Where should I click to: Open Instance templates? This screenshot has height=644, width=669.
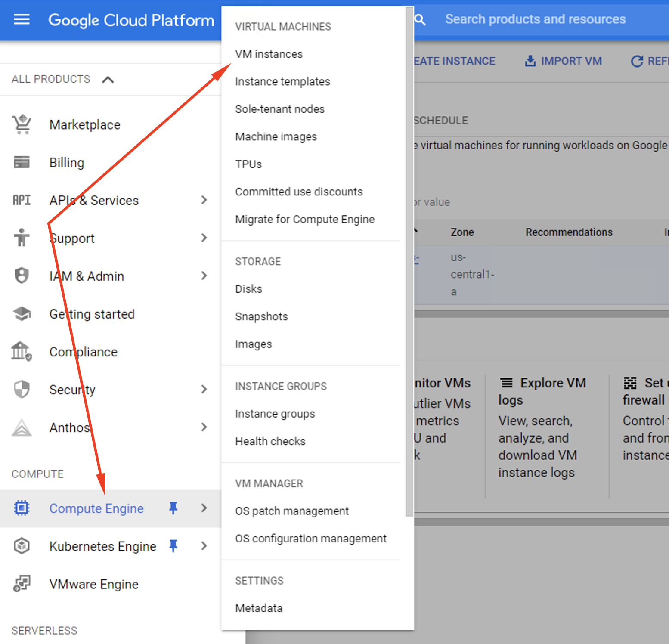[x=282, y=81]
